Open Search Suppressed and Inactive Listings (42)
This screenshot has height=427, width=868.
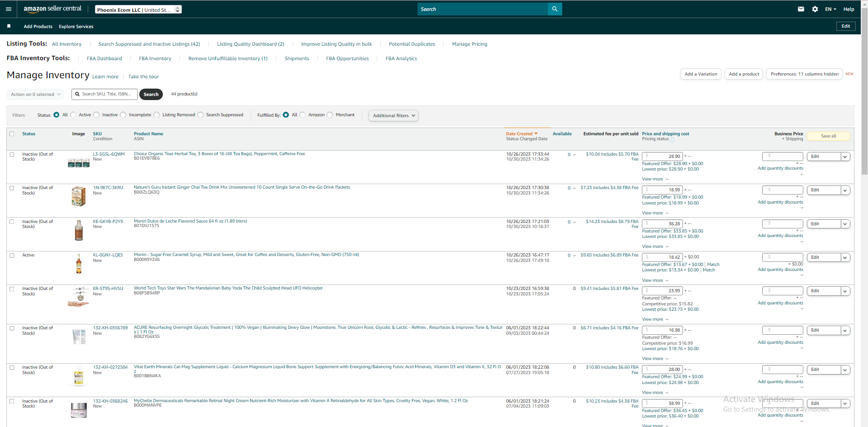(149, 44)
